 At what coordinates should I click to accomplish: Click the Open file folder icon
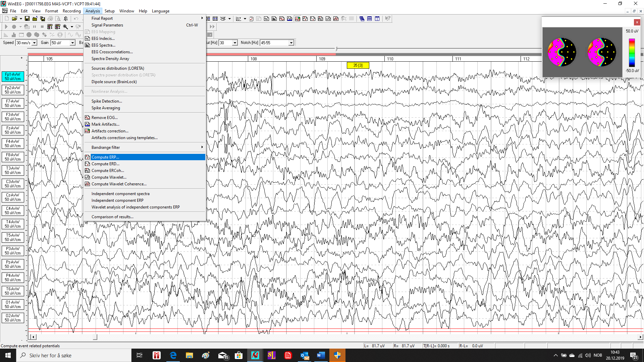tap(15, 19)
